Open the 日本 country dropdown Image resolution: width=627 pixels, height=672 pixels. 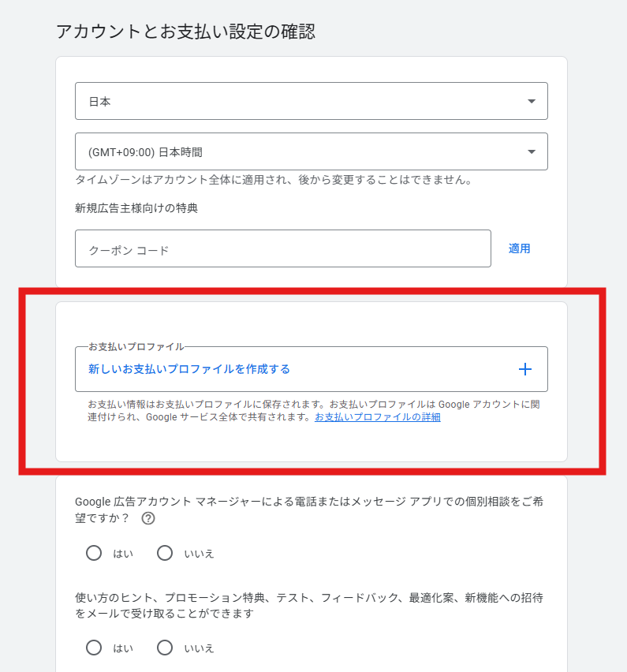click(x=311, y=101)
